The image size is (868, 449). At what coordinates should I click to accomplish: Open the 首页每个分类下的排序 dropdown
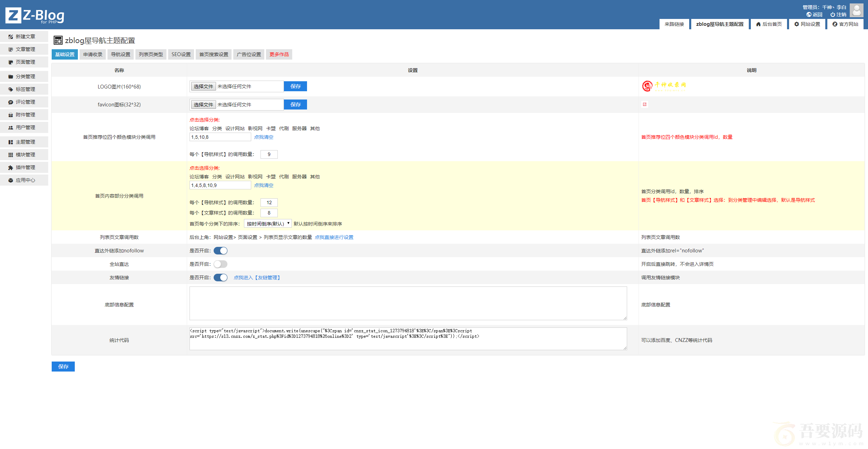[x=268, y=223]
